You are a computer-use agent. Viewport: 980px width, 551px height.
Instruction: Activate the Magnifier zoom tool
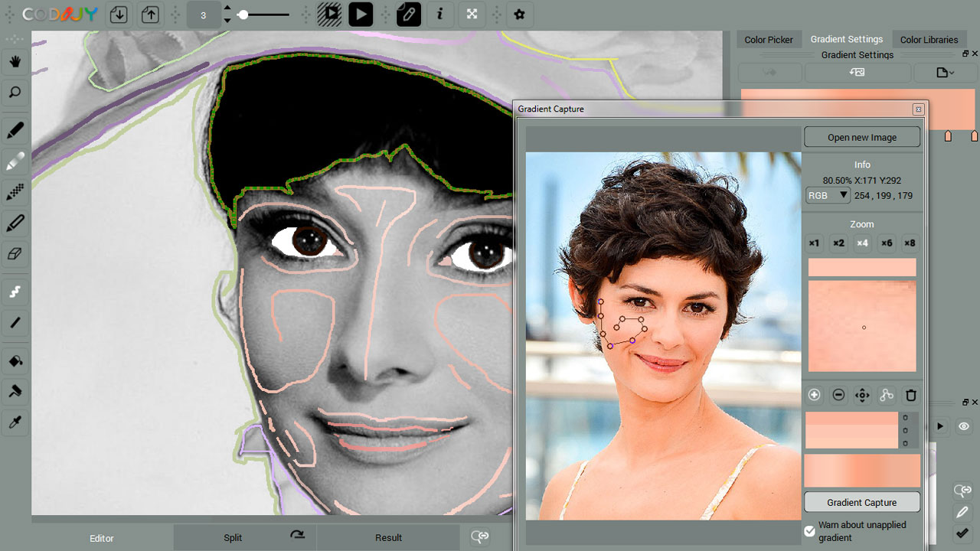pos(15,93)
